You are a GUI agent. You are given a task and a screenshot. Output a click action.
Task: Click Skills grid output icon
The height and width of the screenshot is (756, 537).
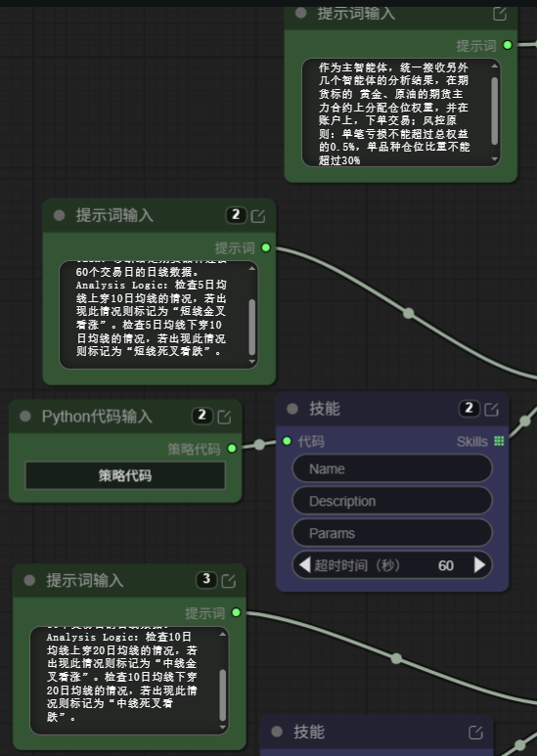pyautogui.click(x=499, y=441)
